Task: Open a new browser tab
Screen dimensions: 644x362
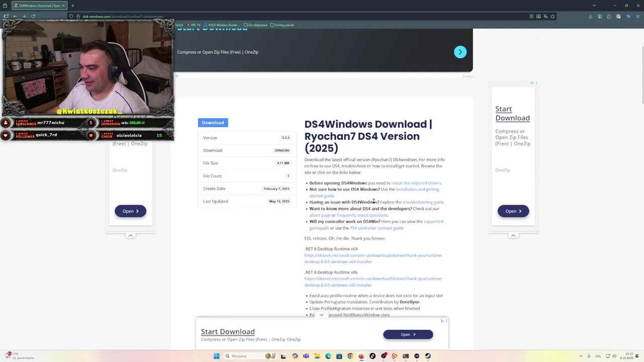Action: 72,6
